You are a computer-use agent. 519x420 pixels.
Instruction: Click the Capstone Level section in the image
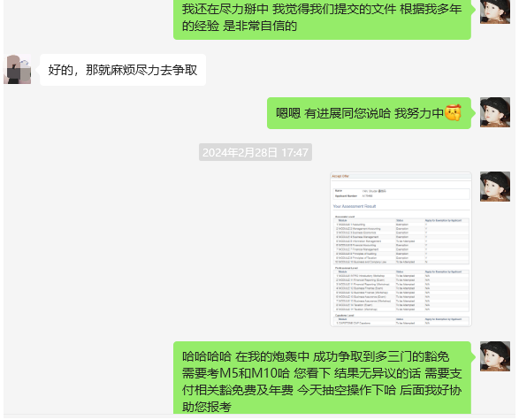coord(401,320)
